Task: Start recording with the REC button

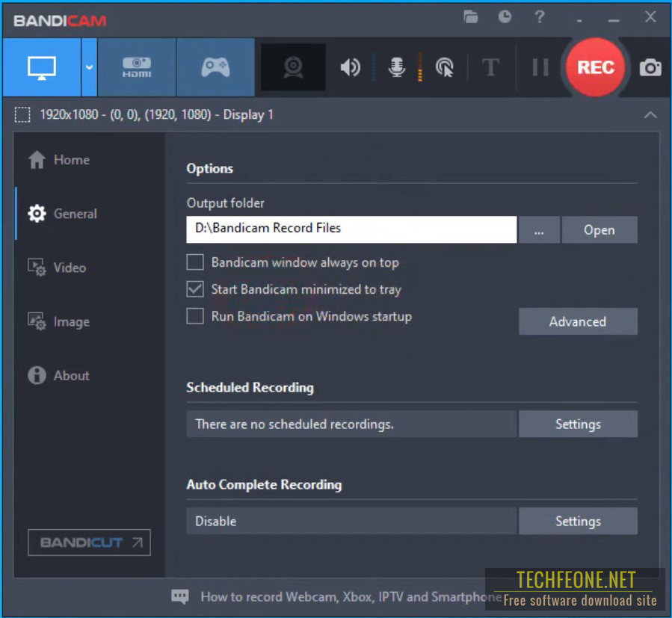Action: click(595, 67)
